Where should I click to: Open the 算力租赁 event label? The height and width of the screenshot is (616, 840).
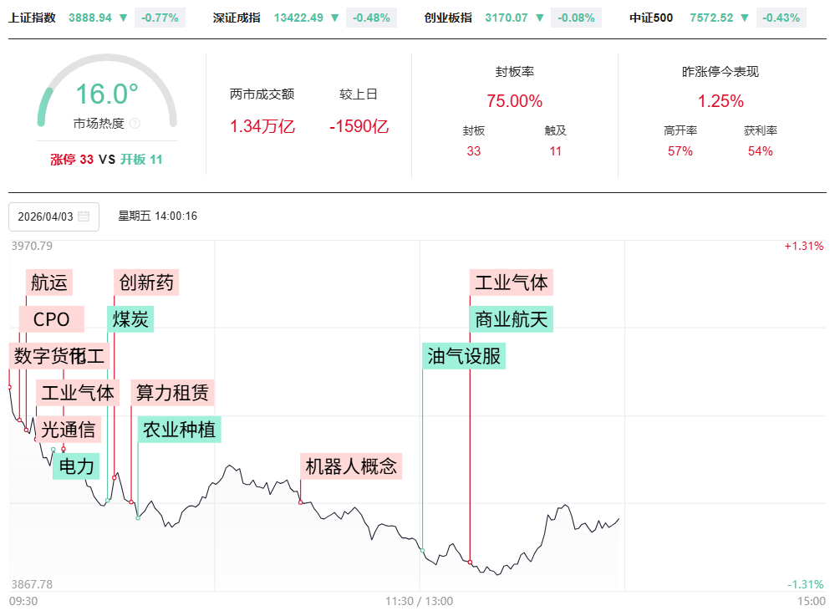(172, 392)
